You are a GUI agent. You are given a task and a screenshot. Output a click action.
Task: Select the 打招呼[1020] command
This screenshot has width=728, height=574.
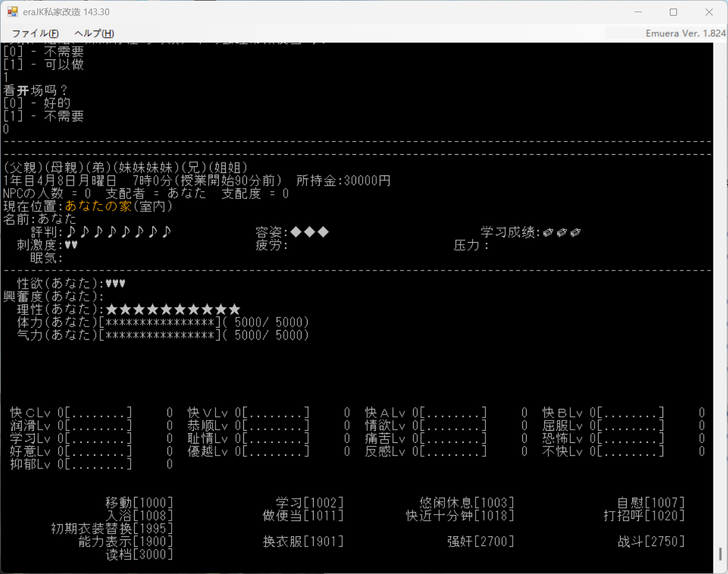[x=644, y=516]
